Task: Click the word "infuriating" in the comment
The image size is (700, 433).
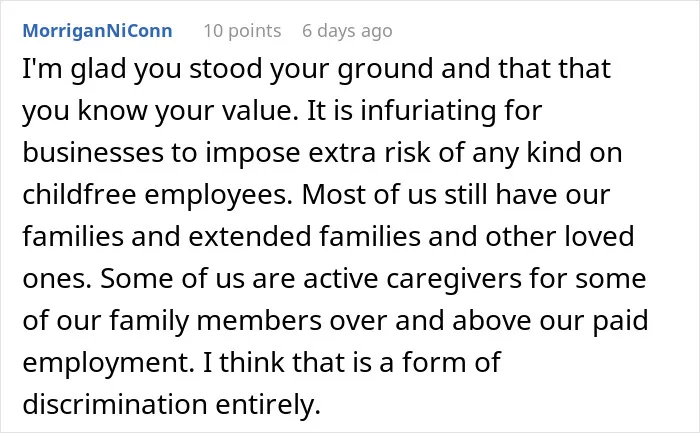Action: pos(428,111)
